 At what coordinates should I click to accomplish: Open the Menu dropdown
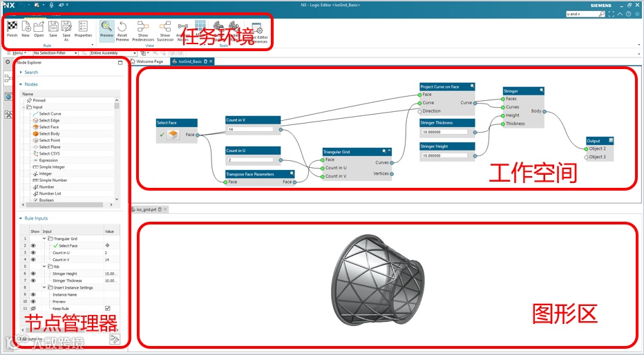click(17, 53)
